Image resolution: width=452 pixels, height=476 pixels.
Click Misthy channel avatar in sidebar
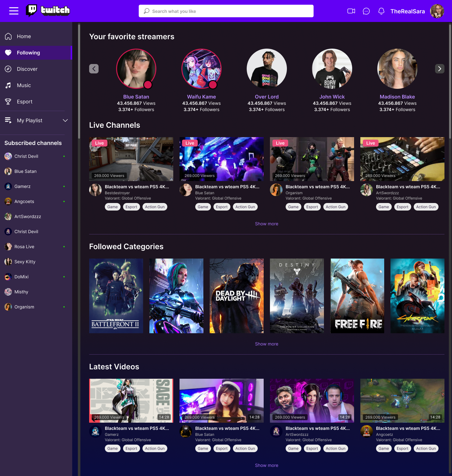8,292
